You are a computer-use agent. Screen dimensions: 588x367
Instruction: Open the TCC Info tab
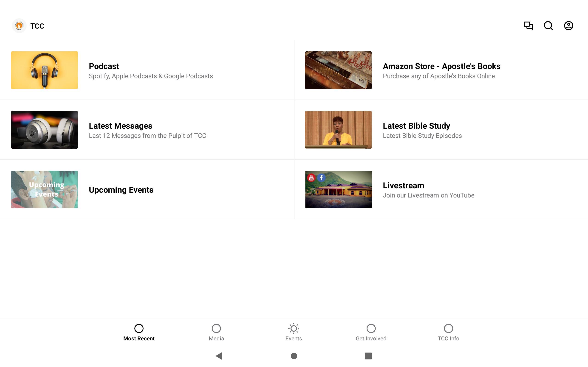pyautogui.click(x=448, y=332)
